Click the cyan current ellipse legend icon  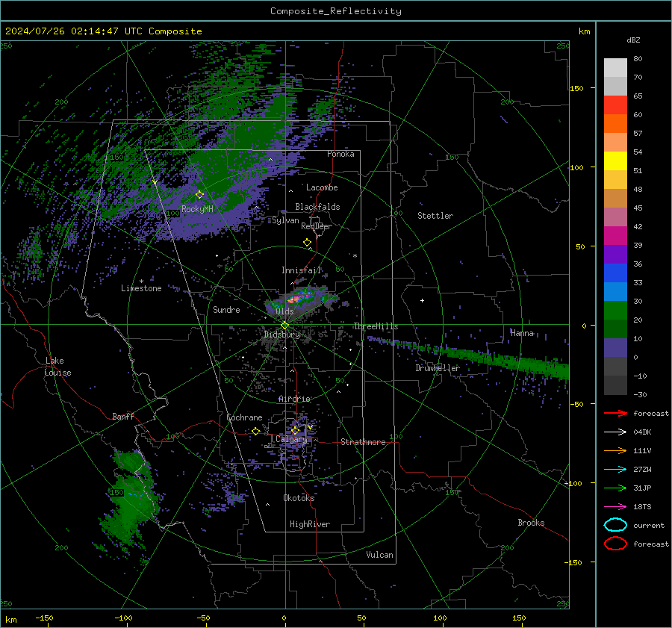pos(615,525)
